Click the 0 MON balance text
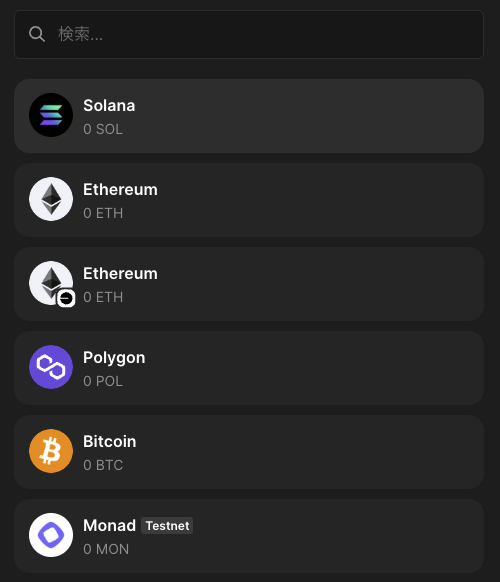The height and width of the screenshot is (582, 500). click(106, 549)
